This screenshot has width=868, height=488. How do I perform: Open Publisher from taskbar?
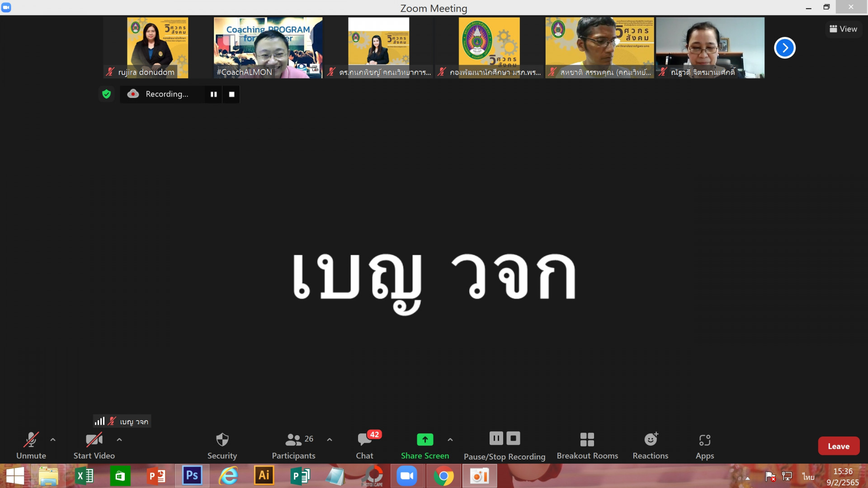click(x=300, y=476)
